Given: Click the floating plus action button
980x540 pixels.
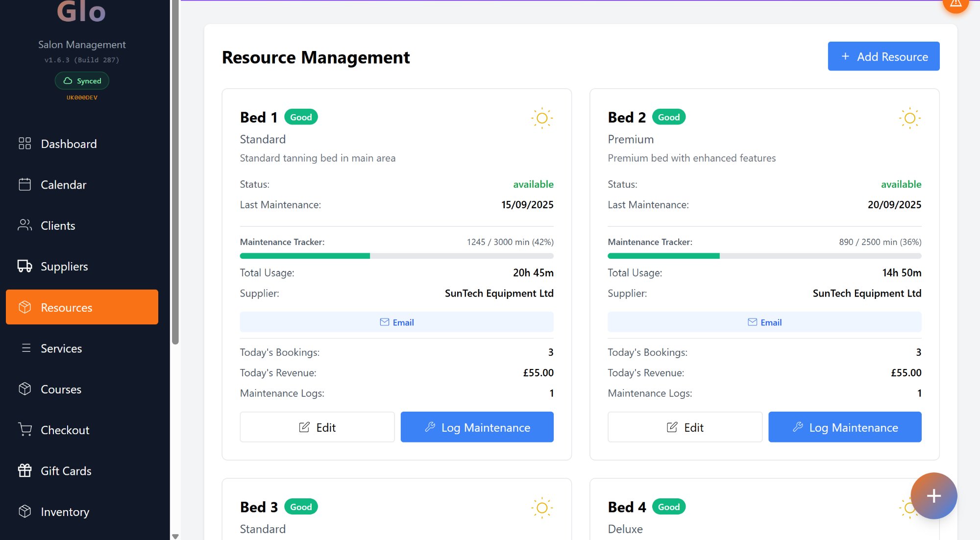Looking at the screenshot, I should 933,496.
